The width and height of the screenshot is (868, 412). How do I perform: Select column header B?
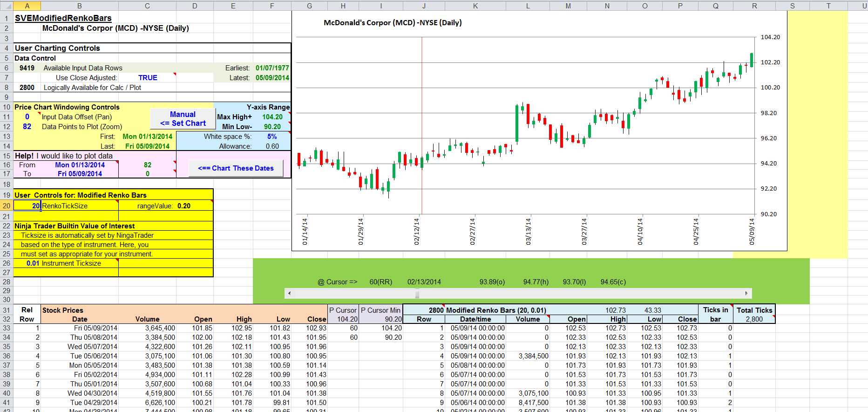tap(80, 6)
